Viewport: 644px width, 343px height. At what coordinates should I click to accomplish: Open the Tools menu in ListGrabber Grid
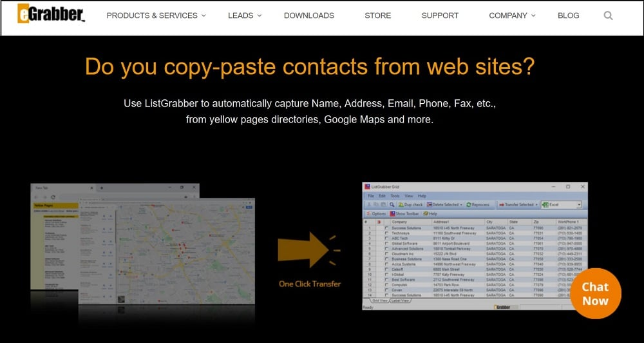click(x=395, y=196)
